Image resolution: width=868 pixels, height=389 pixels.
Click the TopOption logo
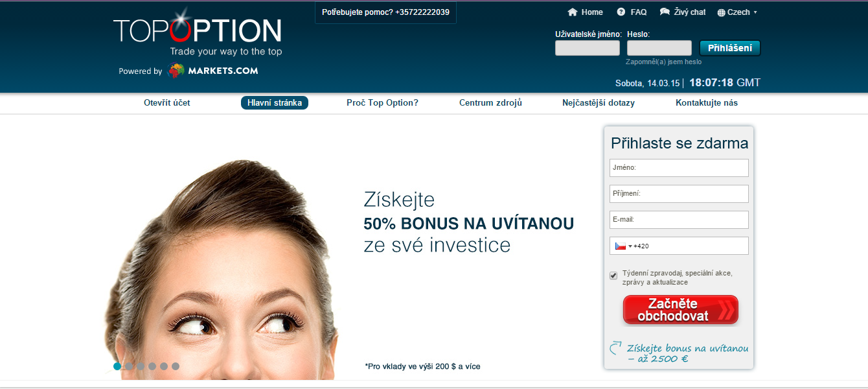[x=198, y=31]
